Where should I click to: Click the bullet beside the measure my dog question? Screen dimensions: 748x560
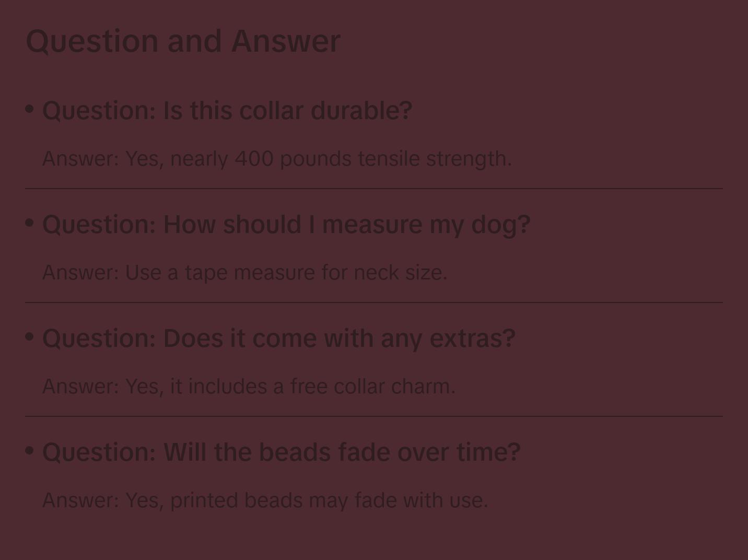[x=30, y=223]
